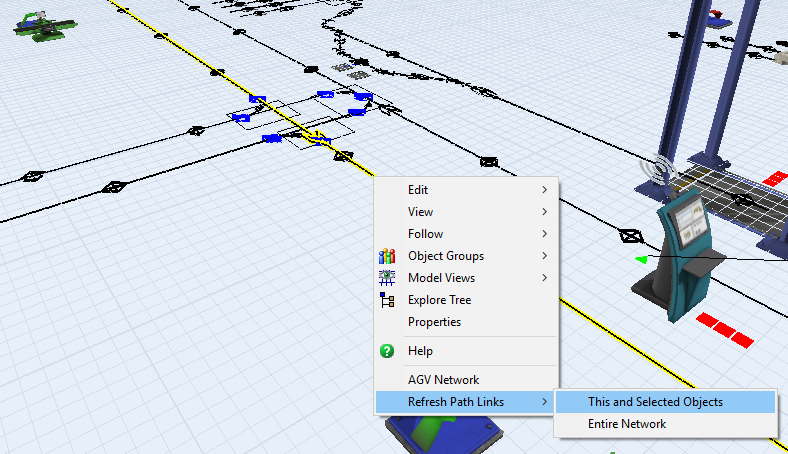
Task: Click the green arrow beside the kiosk
Action: [x=641, y=260]
